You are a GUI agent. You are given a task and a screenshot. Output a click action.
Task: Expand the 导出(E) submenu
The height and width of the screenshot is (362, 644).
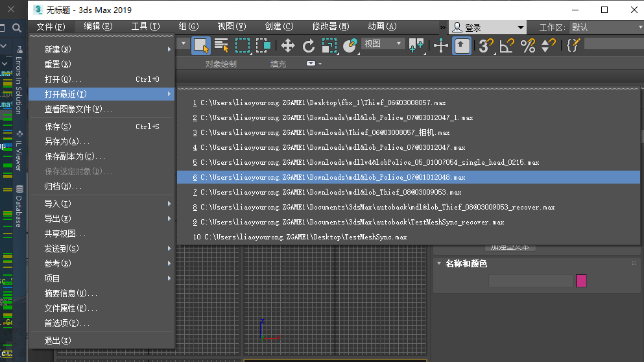101,219
